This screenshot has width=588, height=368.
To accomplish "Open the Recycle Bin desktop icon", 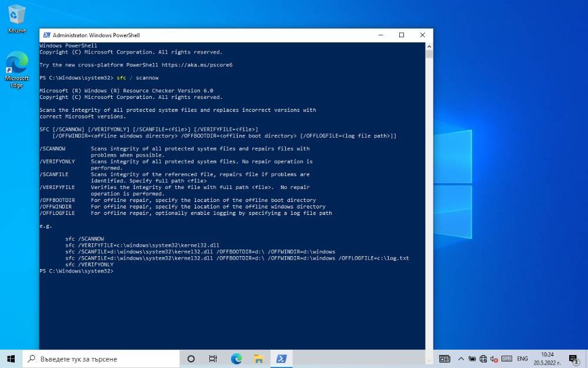I will pyautogui.click(x=16, y=19).
